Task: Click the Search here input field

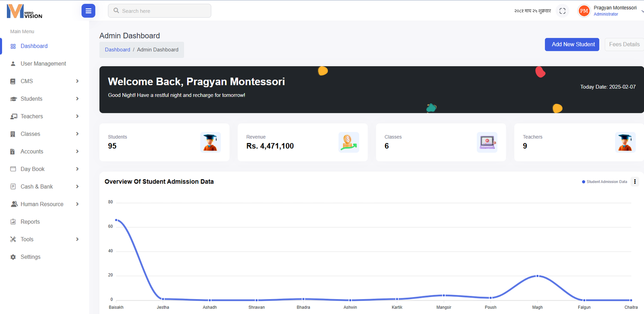Action: (159, 11)
